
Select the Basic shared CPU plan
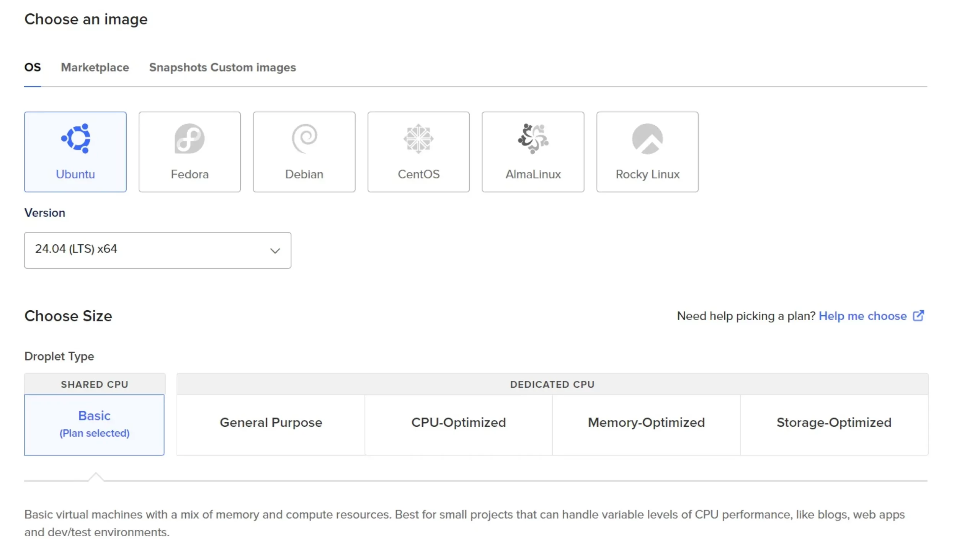[94, 424]
